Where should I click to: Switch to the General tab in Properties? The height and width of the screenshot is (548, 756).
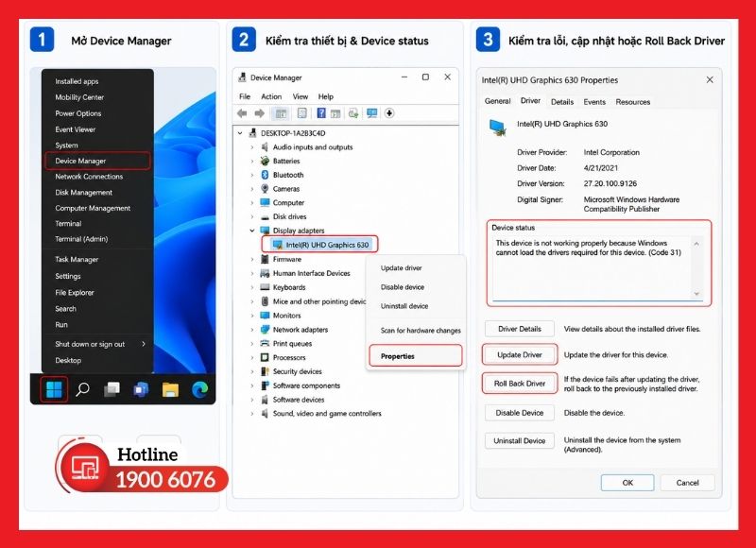pyautogui.click(x=498, y=101)
